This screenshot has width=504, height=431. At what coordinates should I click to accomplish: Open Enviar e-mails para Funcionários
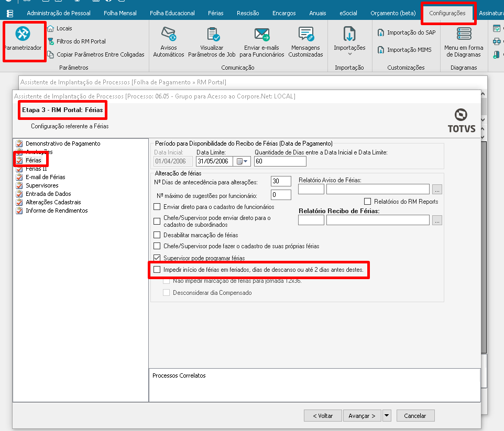tap(261, 42)
